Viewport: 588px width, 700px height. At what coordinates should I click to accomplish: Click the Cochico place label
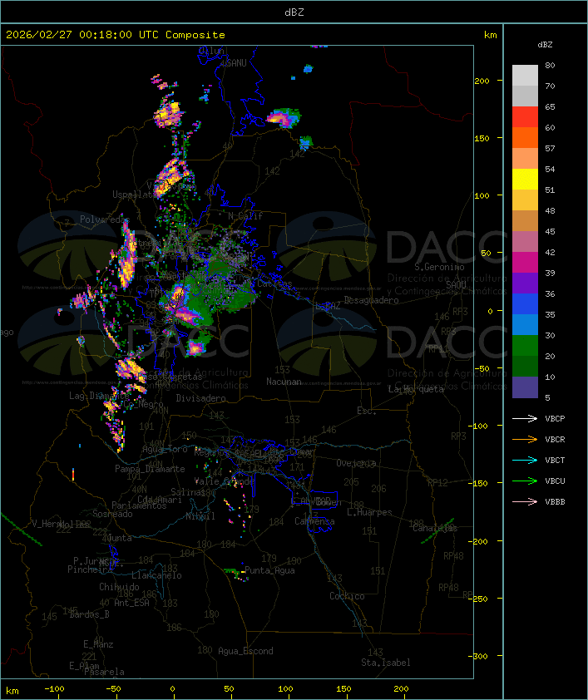coord(347,596)
